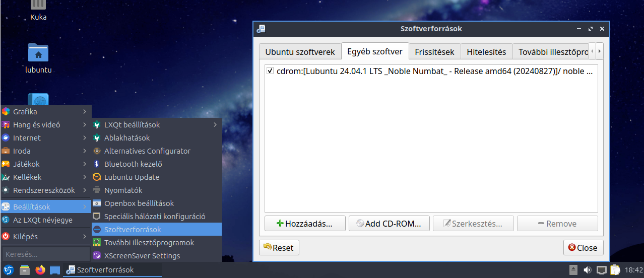Switch to the Ubuntu szoftverek tab

click(x=300, y=52)
